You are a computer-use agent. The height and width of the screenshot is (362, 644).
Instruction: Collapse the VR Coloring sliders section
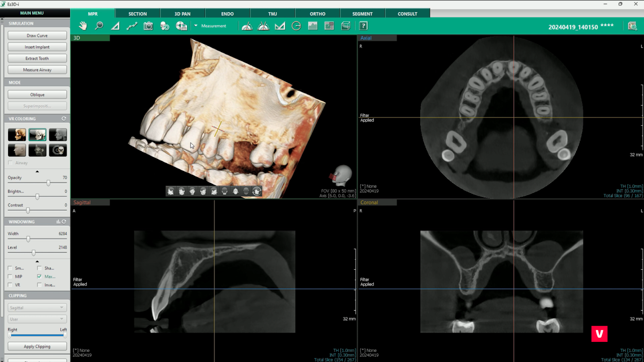click(37, 172)
